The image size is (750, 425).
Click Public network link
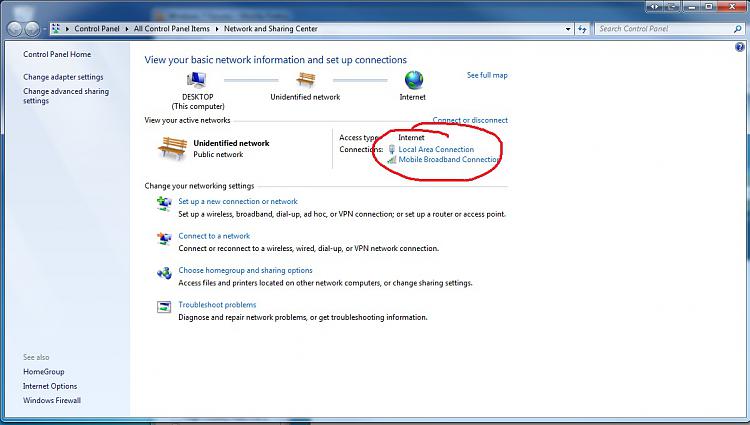tap(218, 154)
